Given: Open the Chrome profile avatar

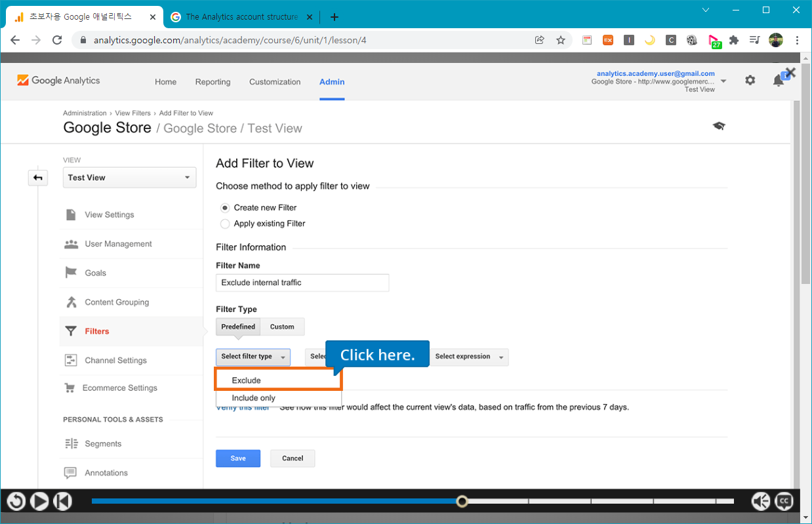Looking at the screenshot, I should pos(776,40).
